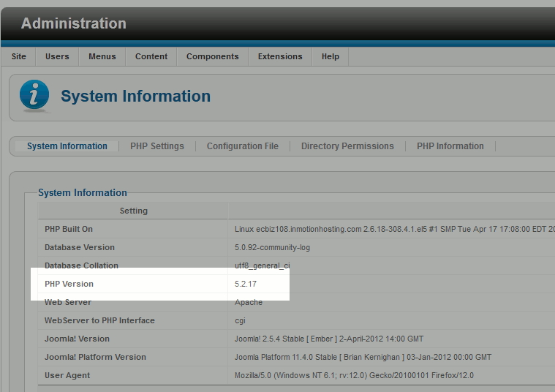Click the Administration header title
Viewport: 555px width, 392px height.
74,23
